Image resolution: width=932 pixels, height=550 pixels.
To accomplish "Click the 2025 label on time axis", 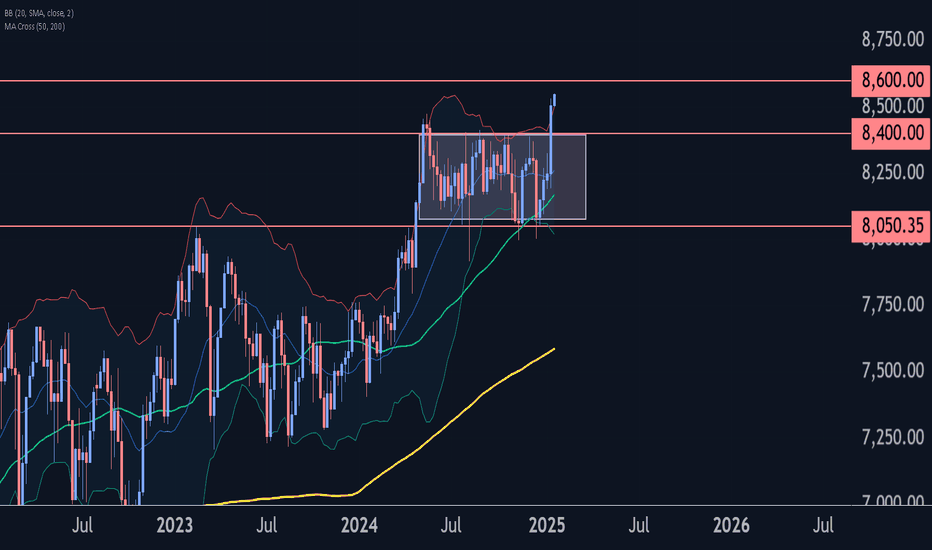I will pyautogui.click(x=547, y=526).
